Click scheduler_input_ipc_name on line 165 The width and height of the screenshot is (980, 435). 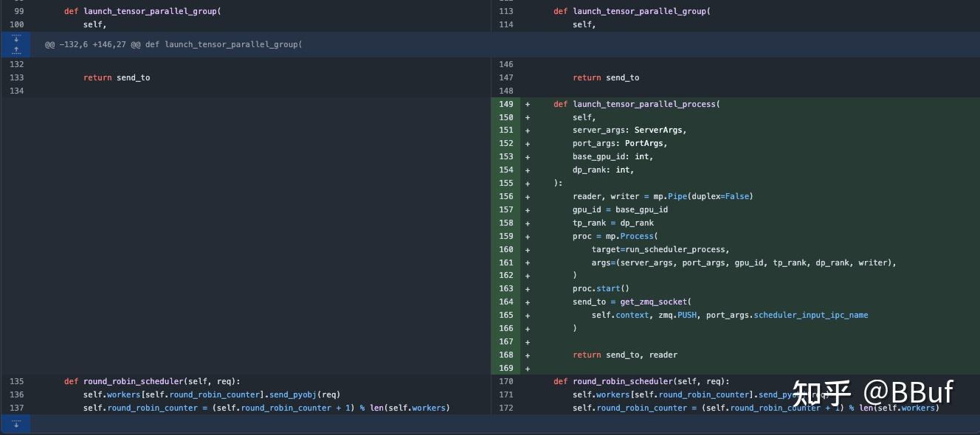point(810,315)
